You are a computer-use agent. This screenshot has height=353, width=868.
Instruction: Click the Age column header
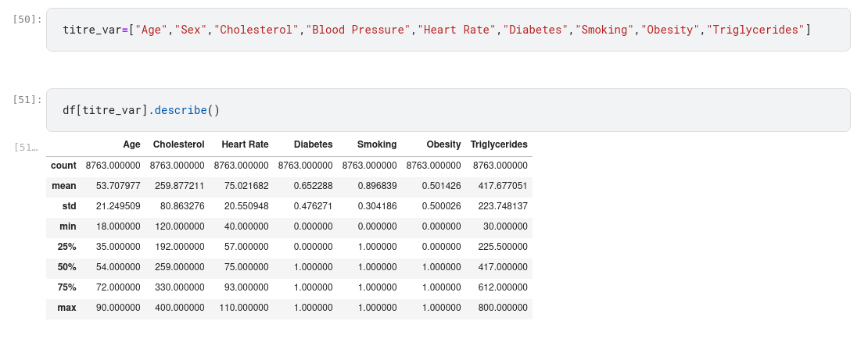[131, 144]
